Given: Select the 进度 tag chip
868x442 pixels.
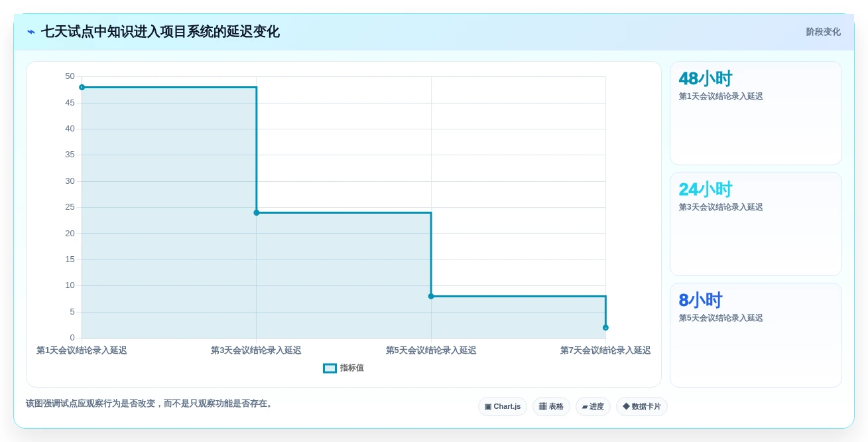Looking at the screenshot, I should (x=593, y=407).
